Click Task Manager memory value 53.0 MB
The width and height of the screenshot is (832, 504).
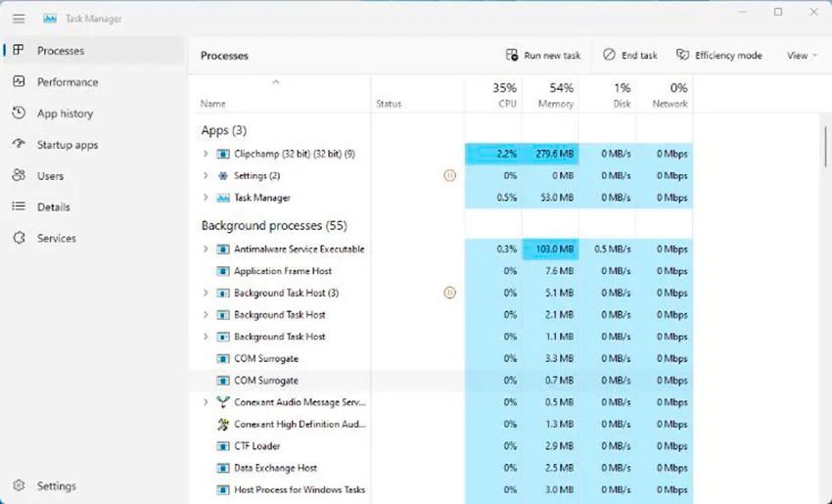557,198
